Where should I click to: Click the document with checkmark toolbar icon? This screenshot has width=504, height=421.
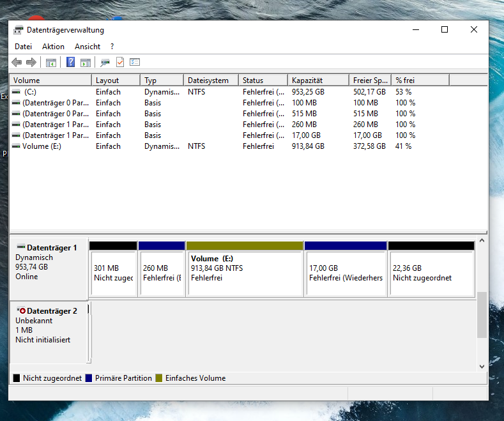(119, 63)
